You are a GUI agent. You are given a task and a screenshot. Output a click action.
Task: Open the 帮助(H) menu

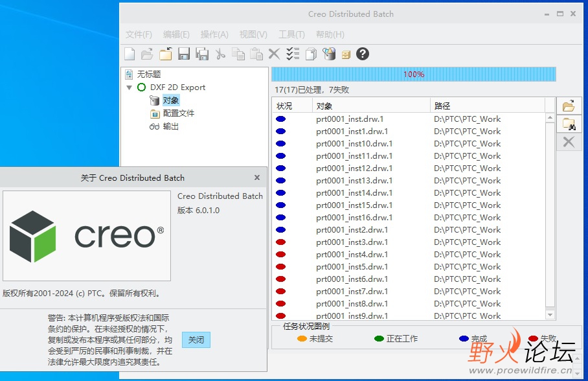pyautogui.click(x=330, y=34)
